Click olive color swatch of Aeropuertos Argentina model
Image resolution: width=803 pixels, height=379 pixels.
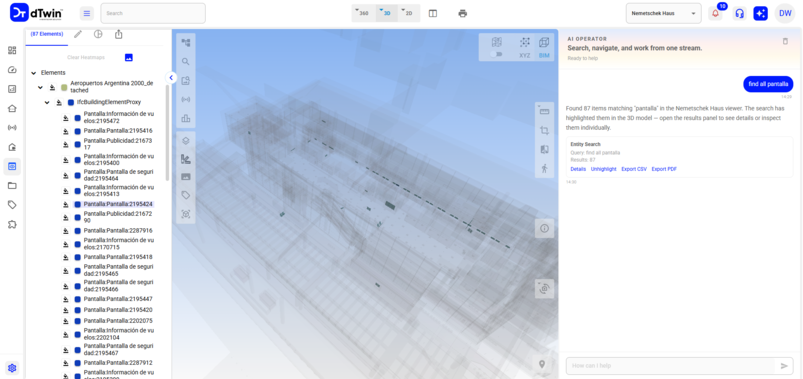tap(64, 88)
